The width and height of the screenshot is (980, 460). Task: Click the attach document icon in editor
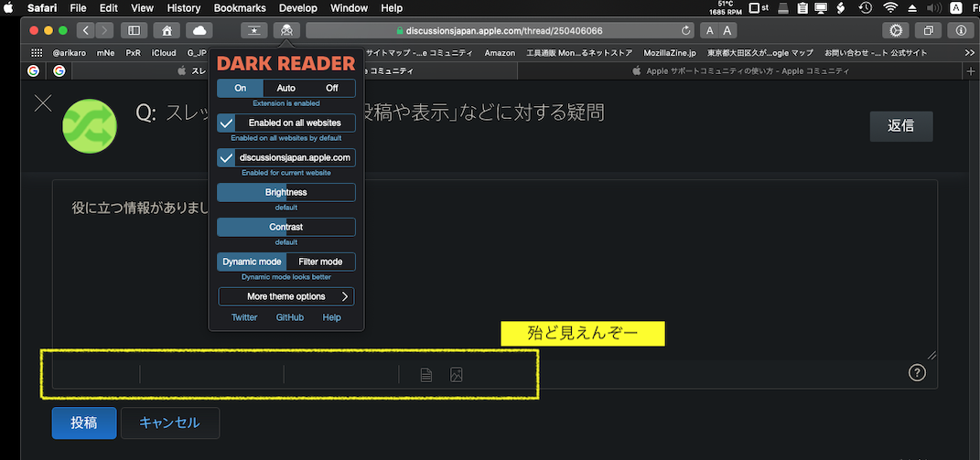[x=425, y=374]
